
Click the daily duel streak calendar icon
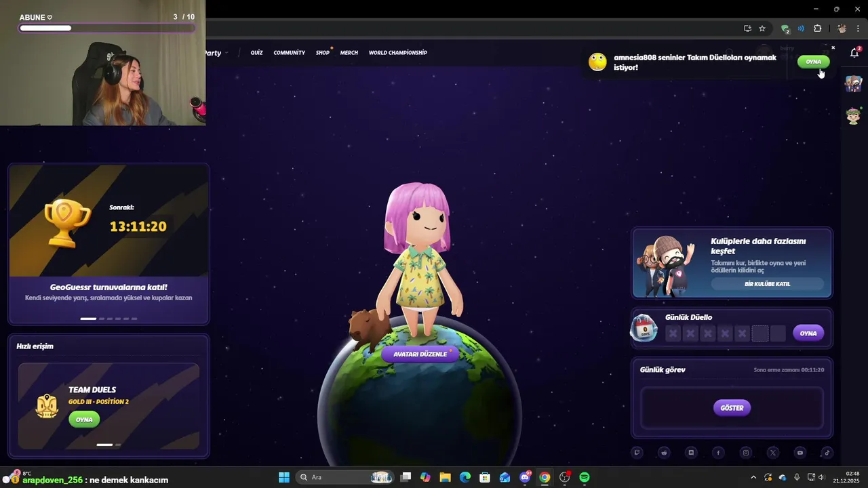click(644, 329)
